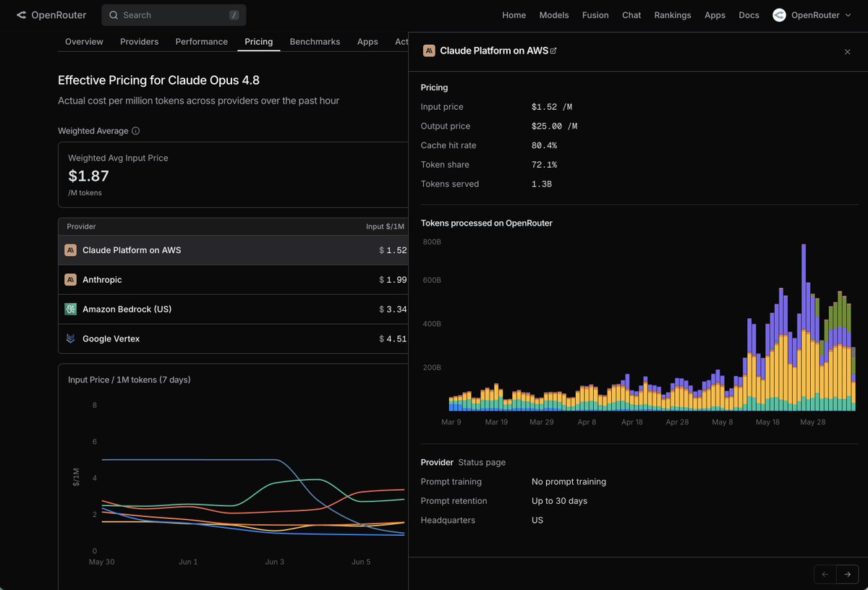Open the Docs nav item
This screenshot has height=590, width=868.
(x=749, y=15)
